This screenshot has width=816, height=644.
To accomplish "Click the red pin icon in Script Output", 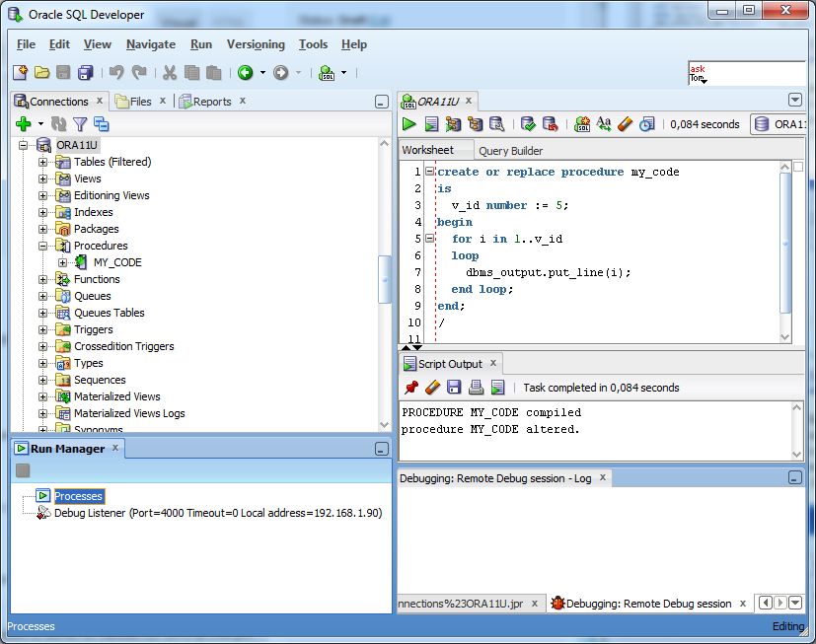I will coord(411,387).
